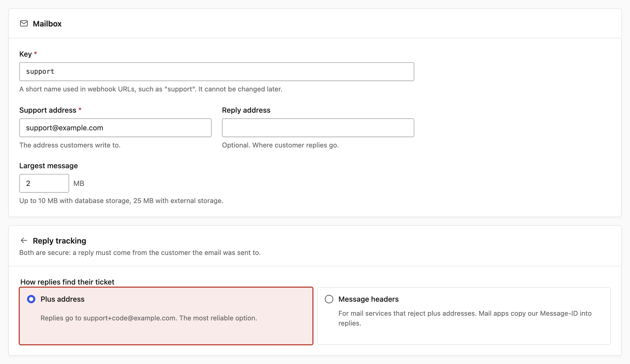Click the back arrow beside Reply tracking
Image resolution: width=630 pixels, height=364 pixels.
pyautogui.click(x=24, y=241)
